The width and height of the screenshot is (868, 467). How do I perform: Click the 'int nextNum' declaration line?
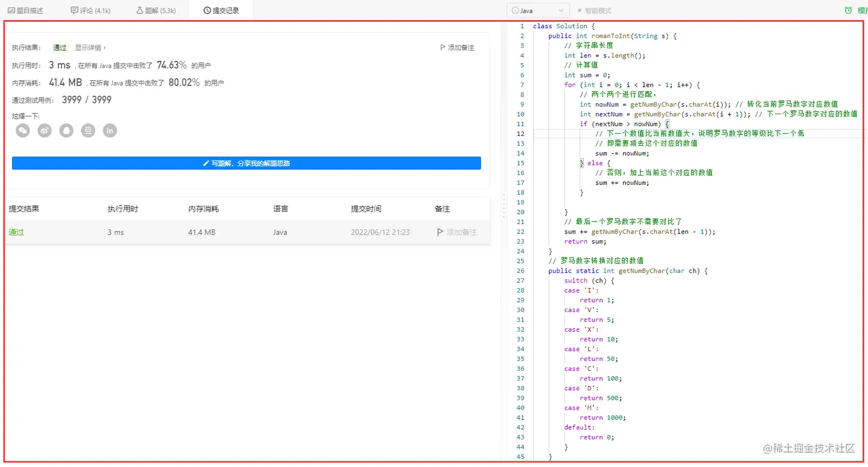(x=719, y=114)
